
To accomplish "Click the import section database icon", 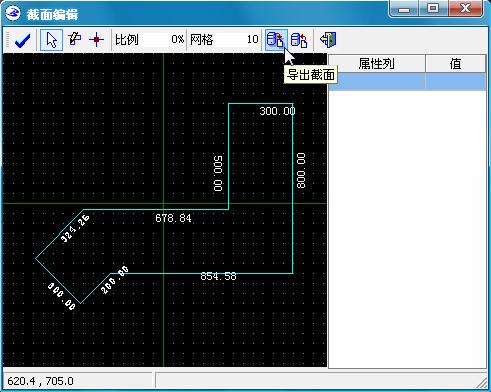I will 299,40.
